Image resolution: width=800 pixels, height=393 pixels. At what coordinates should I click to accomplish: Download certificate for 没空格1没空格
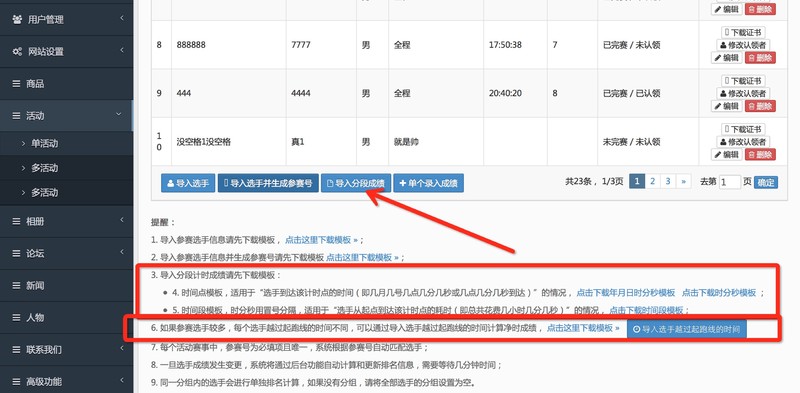[743, 130]
